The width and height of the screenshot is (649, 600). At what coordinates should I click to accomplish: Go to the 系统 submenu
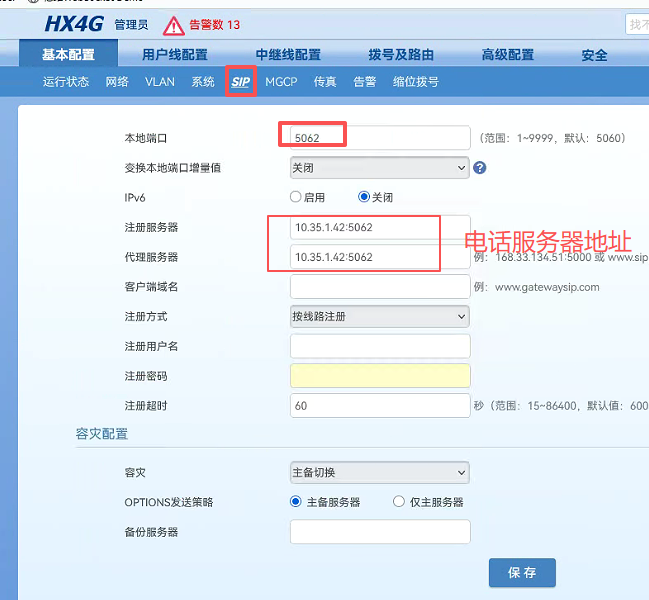203,82
